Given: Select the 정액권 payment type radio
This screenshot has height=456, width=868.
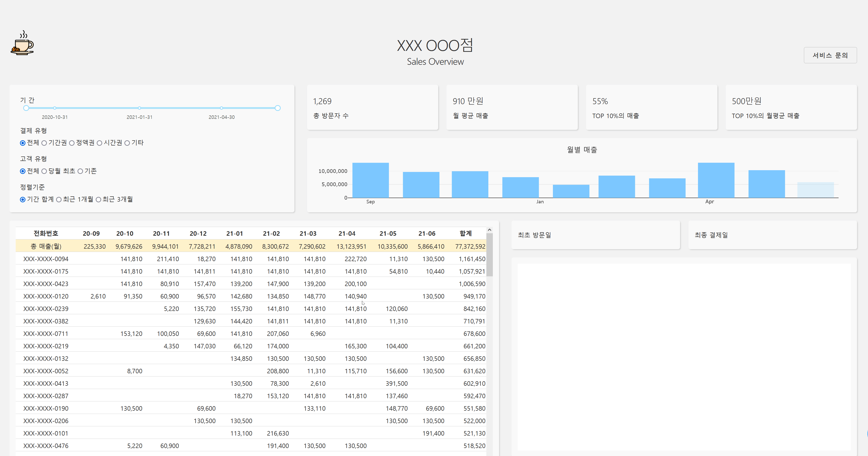Looking at the screenshot, I should click(72, 143).
